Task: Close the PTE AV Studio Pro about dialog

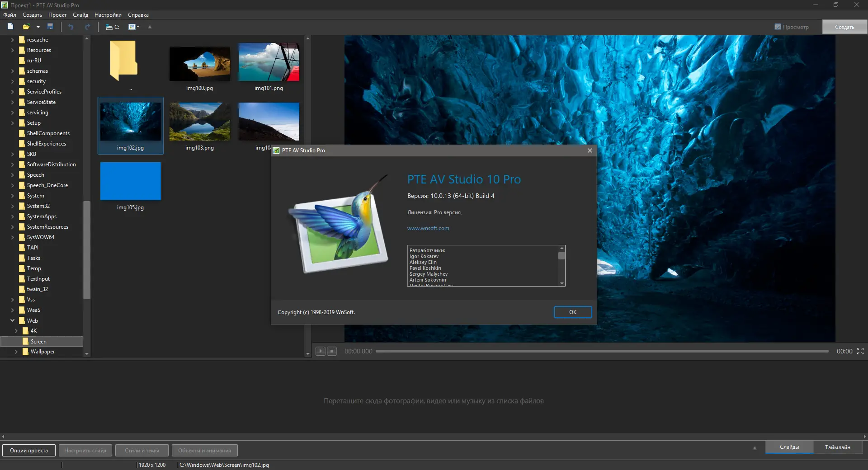Action: 590,150
